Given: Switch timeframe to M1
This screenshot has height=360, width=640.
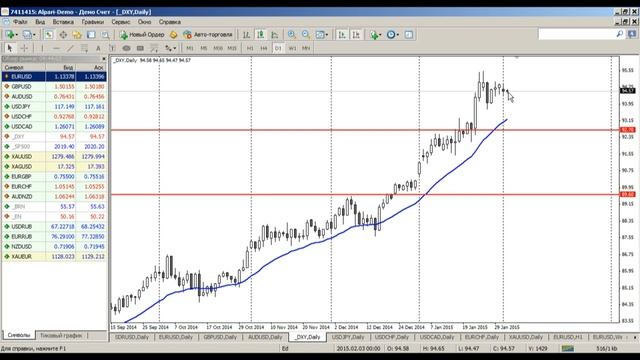Looking at the screenshot, I should point(190,48).
